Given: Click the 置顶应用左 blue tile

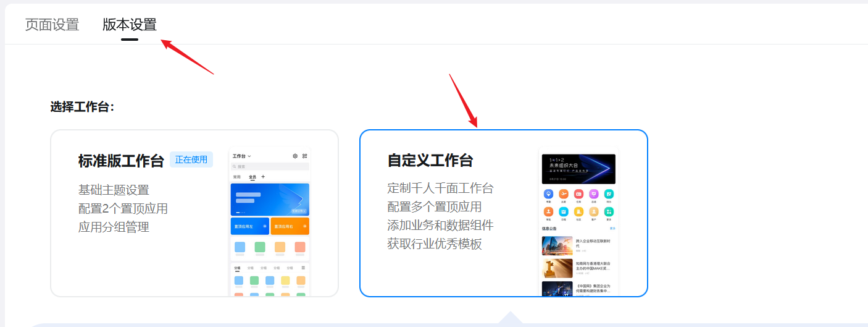Looking at the screenshot, I should click(250, 226).
